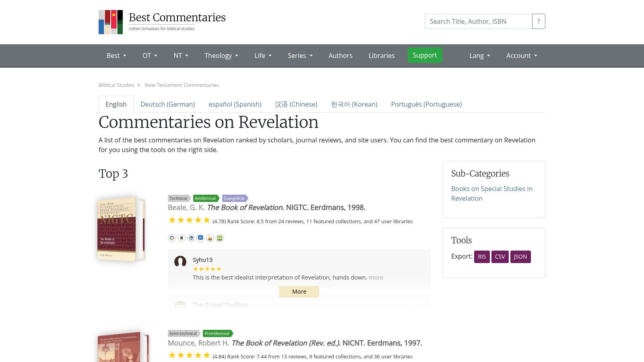Click More to expand additional reviews
This screenshot has height=362, width=644.
(x=299, y=292)
